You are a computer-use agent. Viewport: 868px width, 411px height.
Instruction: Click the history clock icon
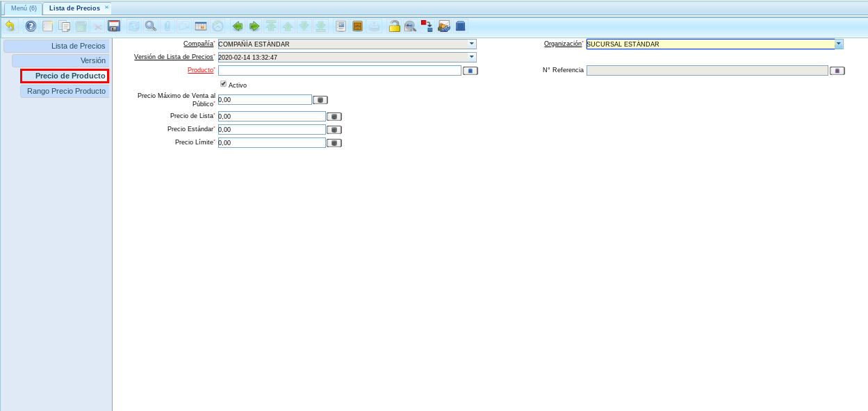[x=218, y=26]
